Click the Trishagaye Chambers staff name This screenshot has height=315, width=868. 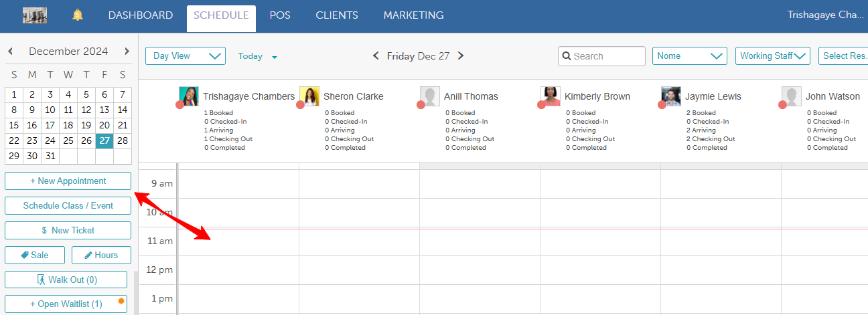248,96
